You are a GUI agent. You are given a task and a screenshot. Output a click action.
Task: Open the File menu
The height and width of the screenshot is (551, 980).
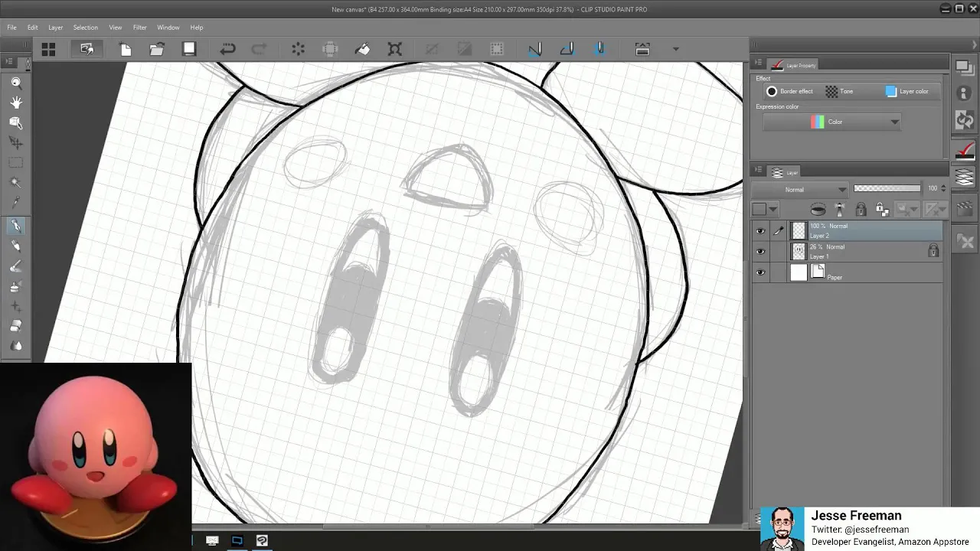11,28
